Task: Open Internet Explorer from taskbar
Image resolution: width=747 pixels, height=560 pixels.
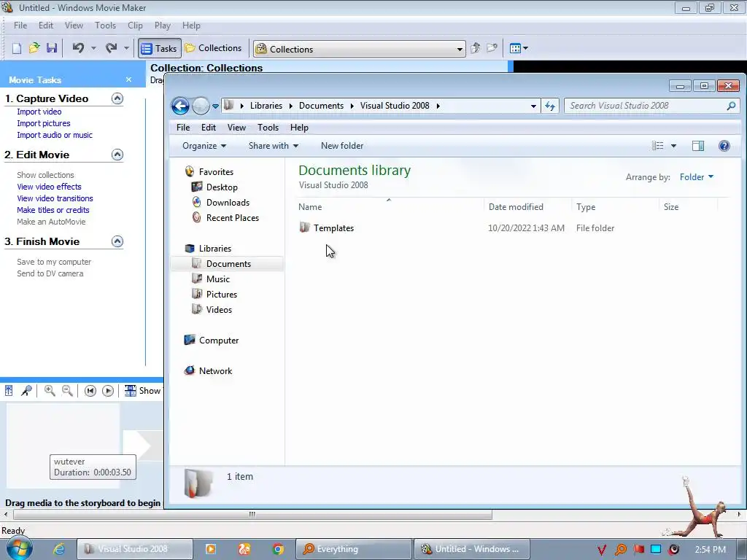Action: 58,549
